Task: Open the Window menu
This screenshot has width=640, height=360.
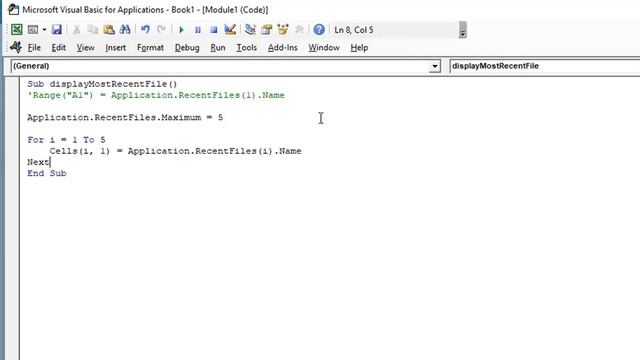Action: click(x=324, y=48)
